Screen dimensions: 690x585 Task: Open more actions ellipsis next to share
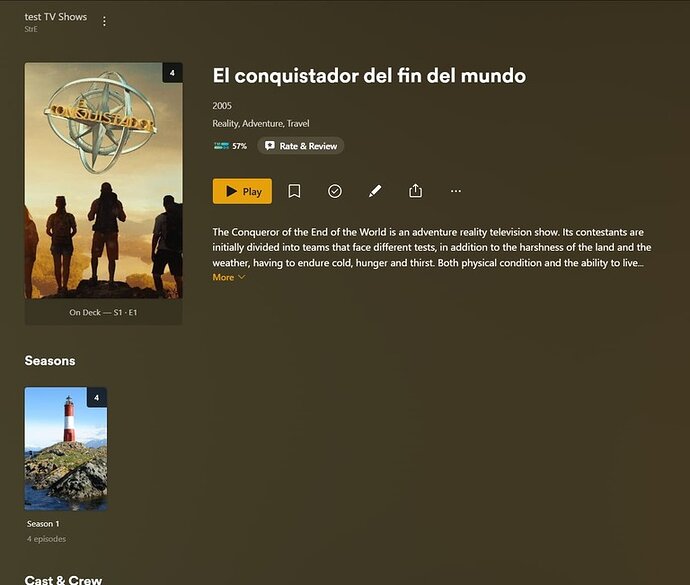tap(456, 191)
